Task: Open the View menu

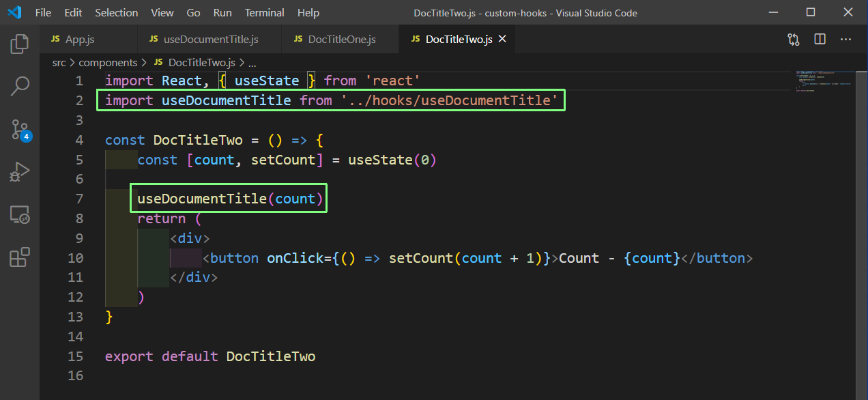Action: (x=162, y=13)
